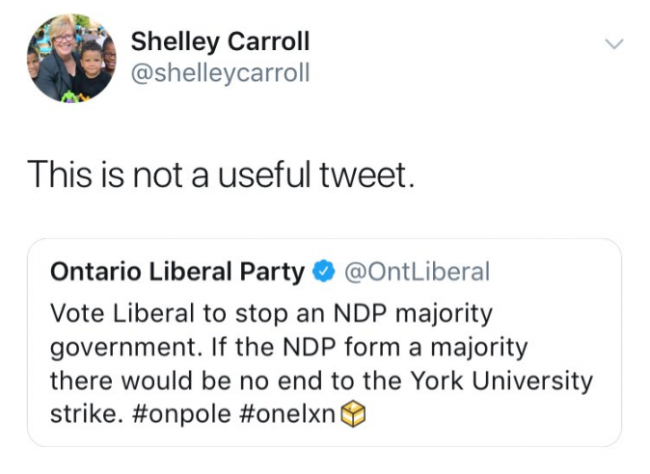This screenshot has height=474, width=650.
Task: Expand the tweet options chevron menu
Action: 613,44
